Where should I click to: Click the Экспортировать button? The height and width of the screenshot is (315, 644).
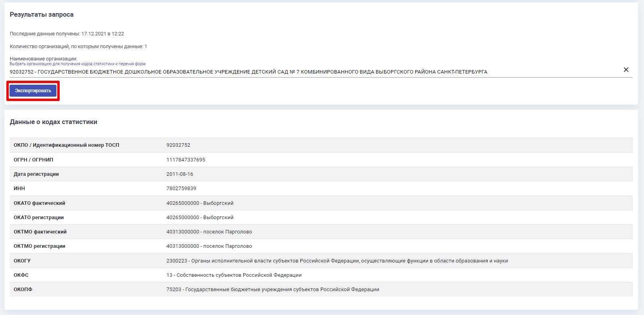(x=33, y=91)
